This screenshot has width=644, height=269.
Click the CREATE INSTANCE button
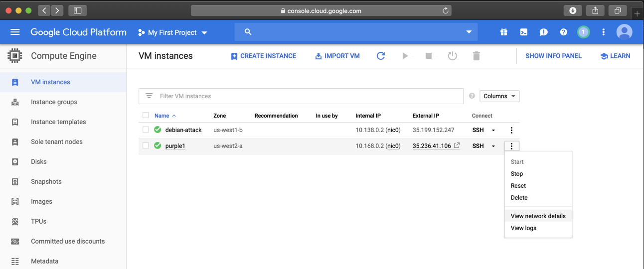click(264, 56)
